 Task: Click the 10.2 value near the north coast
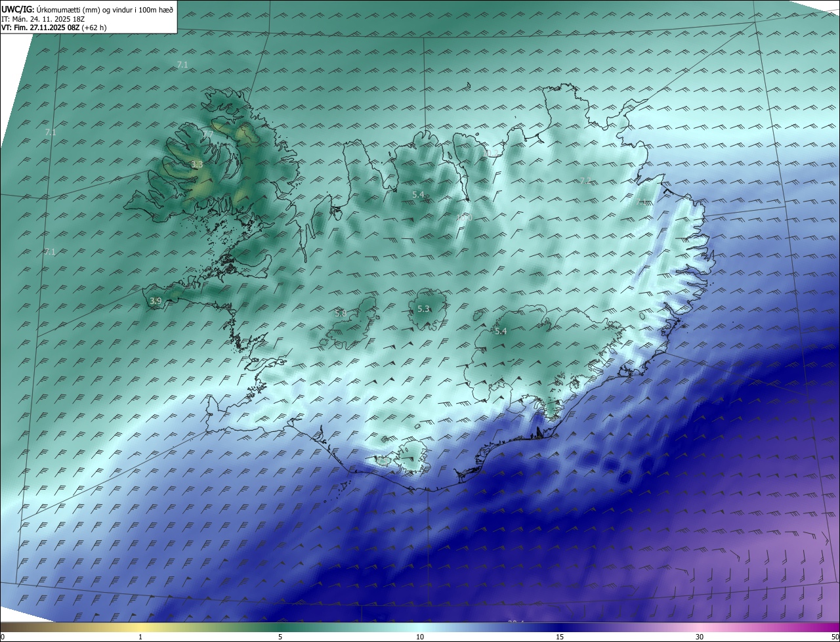coord(492,153)
